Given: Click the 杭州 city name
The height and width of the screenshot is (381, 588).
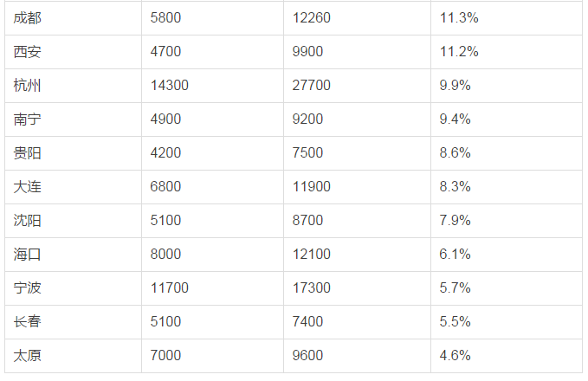Looking at the screenshot, I should (x=28, y=86).
